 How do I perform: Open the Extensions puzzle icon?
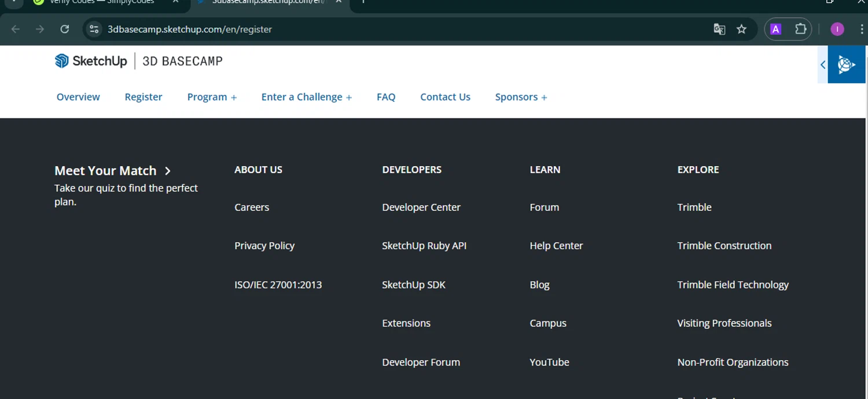pos(801,29)
